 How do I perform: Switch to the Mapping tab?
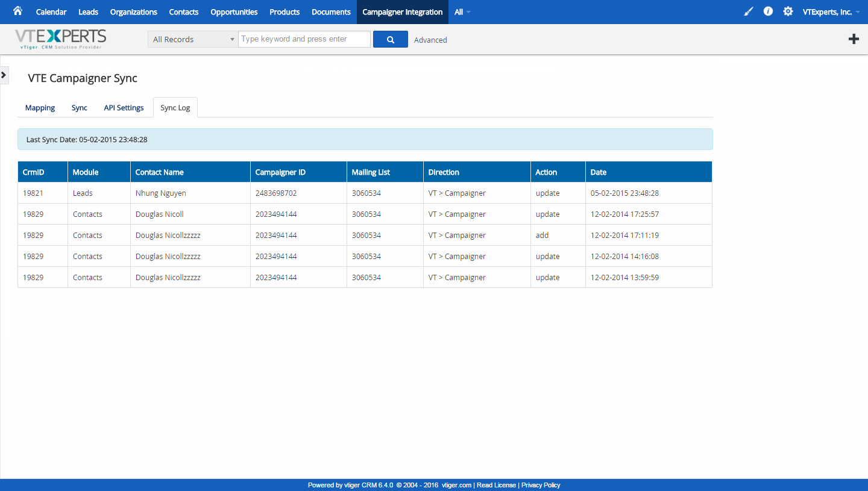(x=40, y=108)
